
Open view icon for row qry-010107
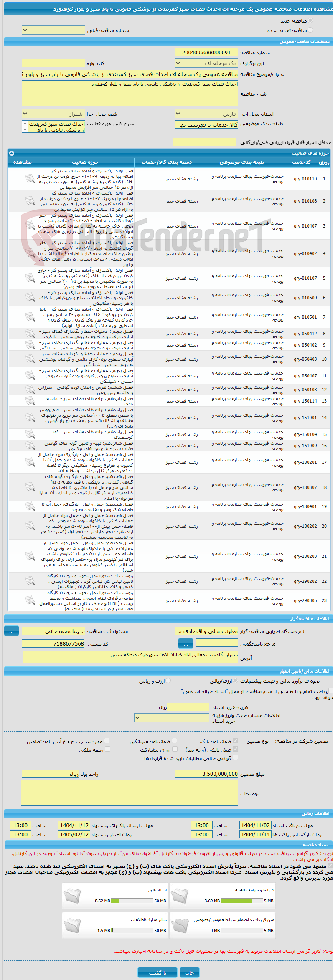coord(30,278)
